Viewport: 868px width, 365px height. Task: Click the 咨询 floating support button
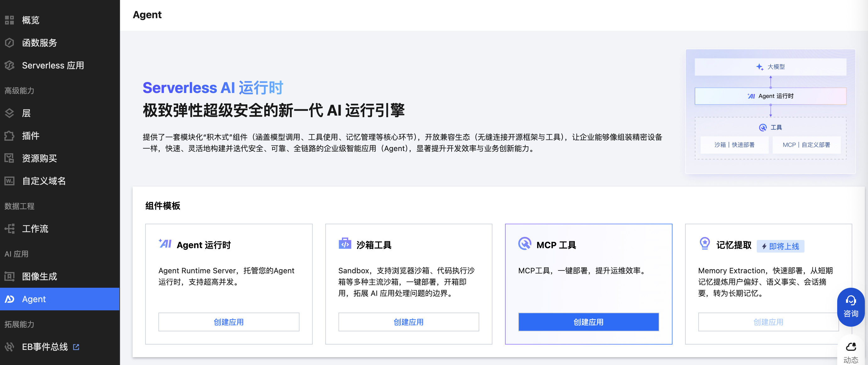(x=850, y=307)
